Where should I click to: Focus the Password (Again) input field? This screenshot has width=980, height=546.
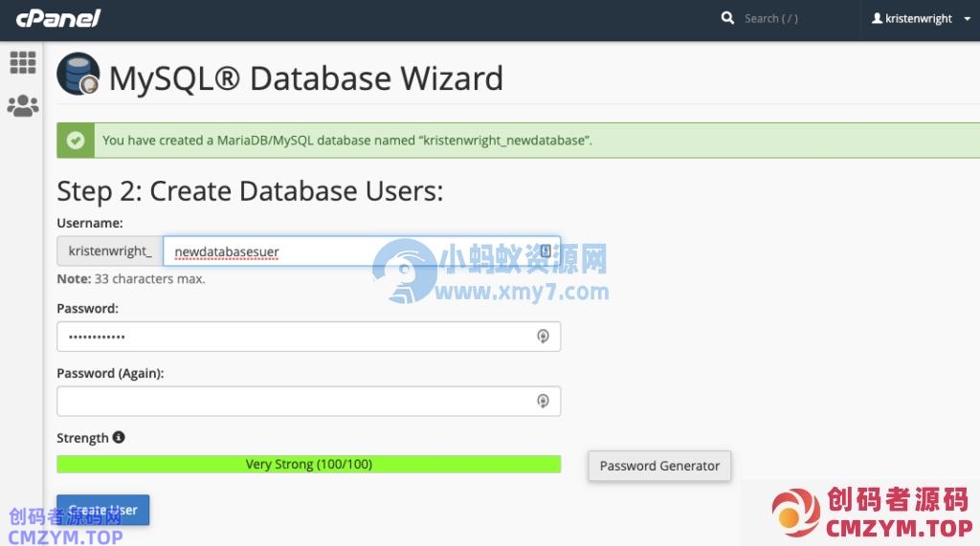tap(297, 402)
